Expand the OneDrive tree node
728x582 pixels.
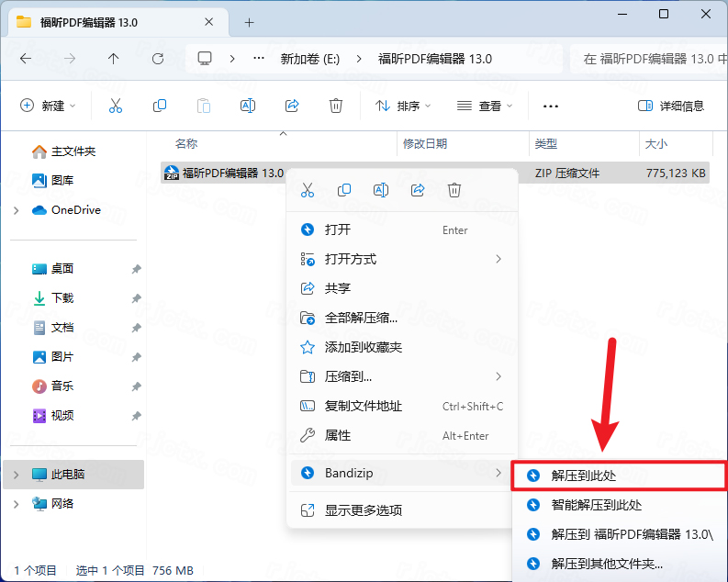point(17,210)
